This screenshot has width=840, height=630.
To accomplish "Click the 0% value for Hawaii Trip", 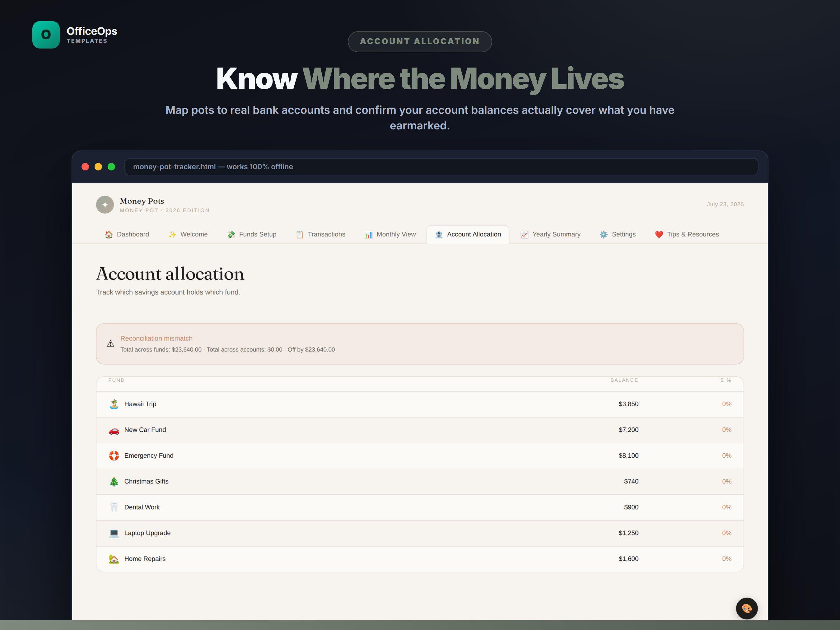I will (x=726, y=404).
